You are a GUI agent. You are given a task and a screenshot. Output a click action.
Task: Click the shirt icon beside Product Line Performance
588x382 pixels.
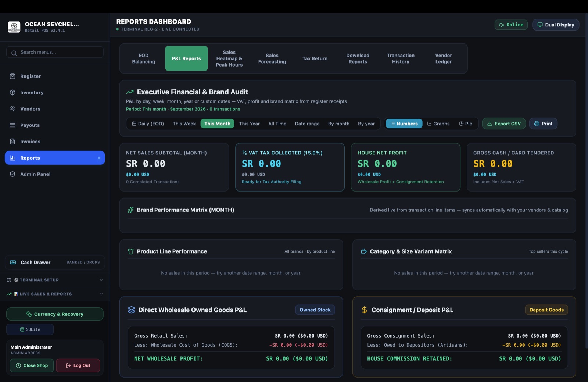(130, 251)
